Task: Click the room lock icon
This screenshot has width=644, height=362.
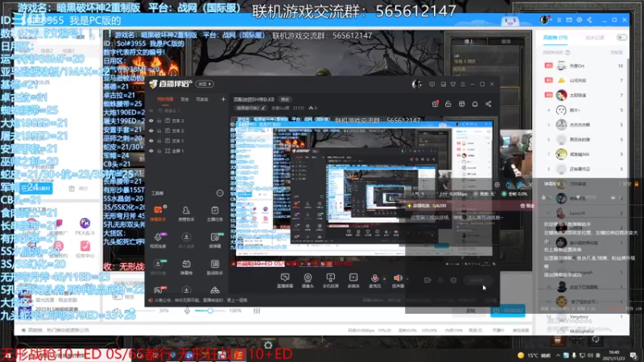Action: [x=448, y=105]
